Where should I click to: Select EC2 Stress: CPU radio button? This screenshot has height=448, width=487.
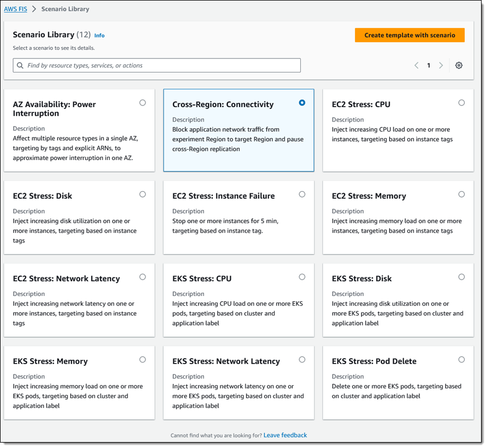pyautogui.click(x=462, y=103)
